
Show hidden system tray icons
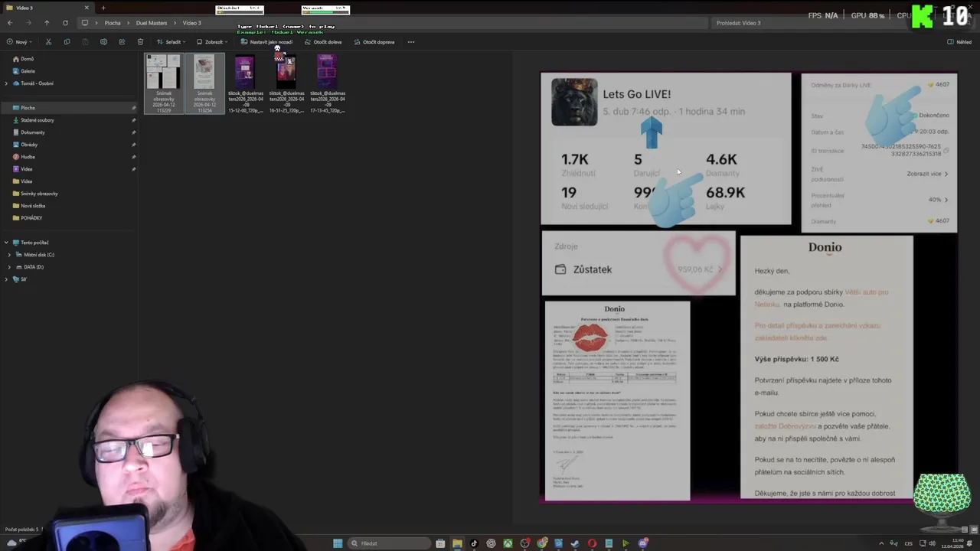(x=881, y=543)
